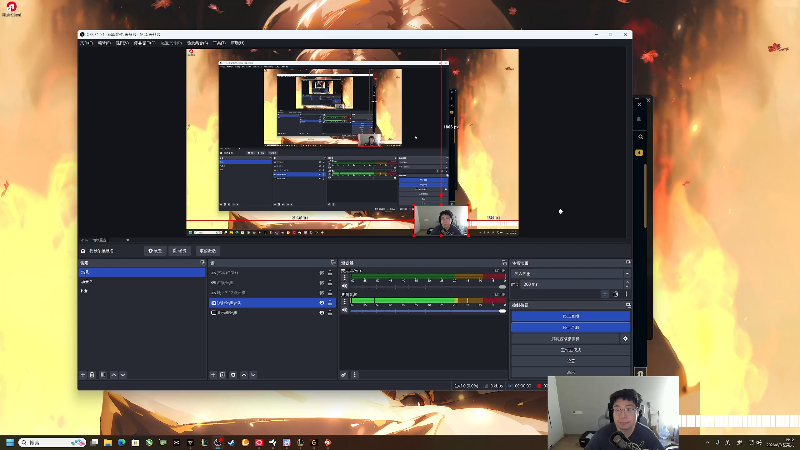This screenshot has width=800, height=450.
Task: Open the Scene Collection menu
Action: point(197,43)
